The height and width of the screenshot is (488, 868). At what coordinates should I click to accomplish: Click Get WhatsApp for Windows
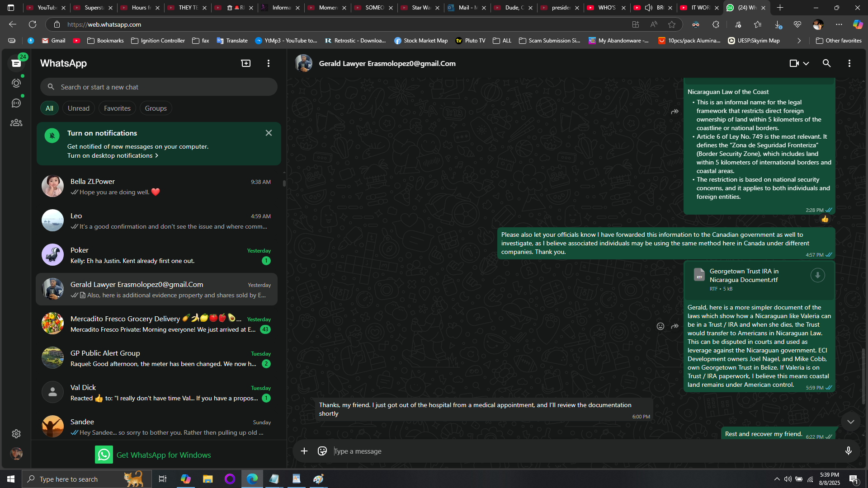163,455
